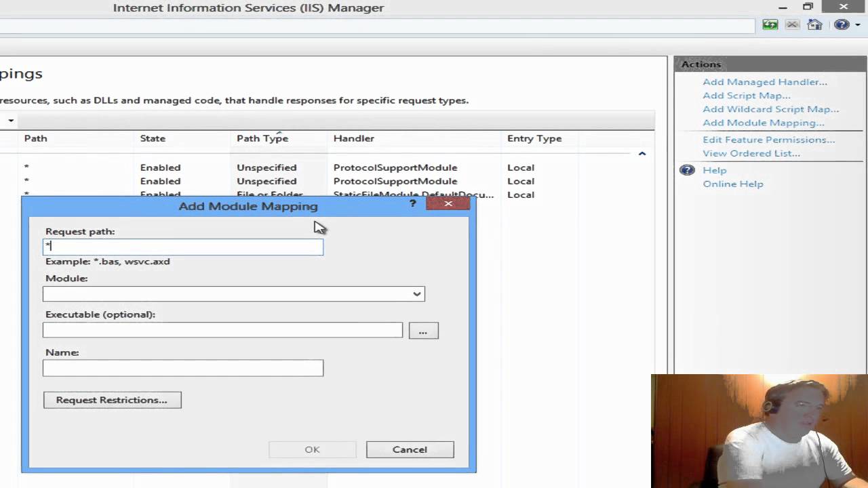The height and width of the screenshot is (488, 868).
Task: Open Add Managed Handler link
Action: tap(765, 82)
